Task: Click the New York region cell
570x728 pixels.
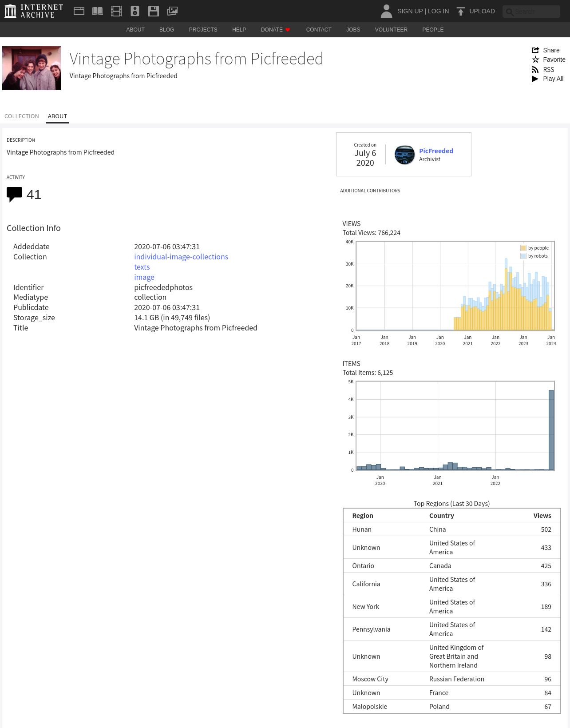Action: (366, 607)
